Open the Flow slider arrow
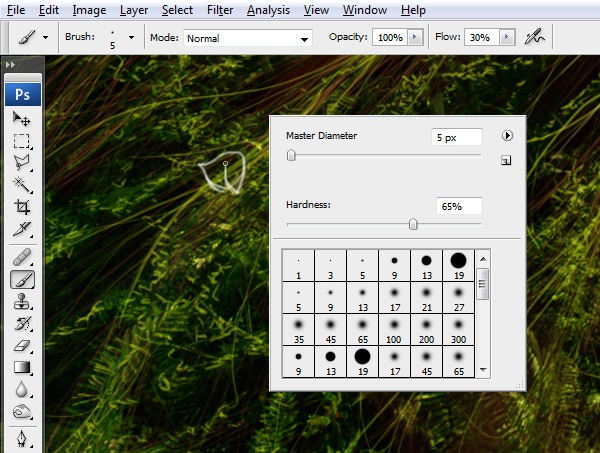 pyautogui.click(x=507, y=37)
